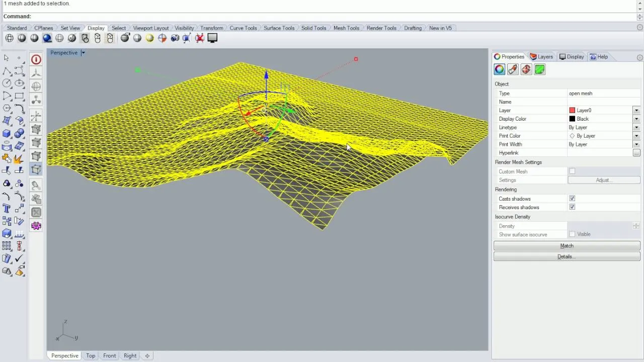
Task: Select the polyline tool in the sidebar
Action: click(x=7, y=71)
